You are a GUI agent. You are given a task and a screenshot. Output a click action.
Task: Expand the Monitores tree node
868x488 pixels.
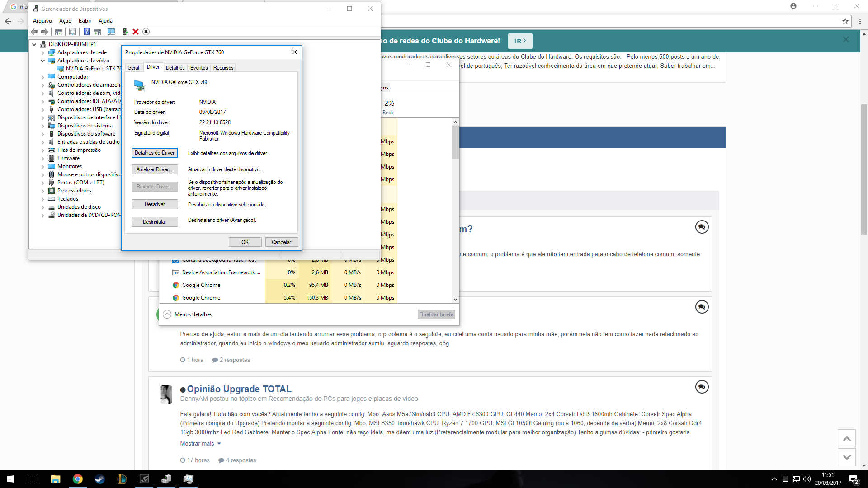click(x=43, y=166)
